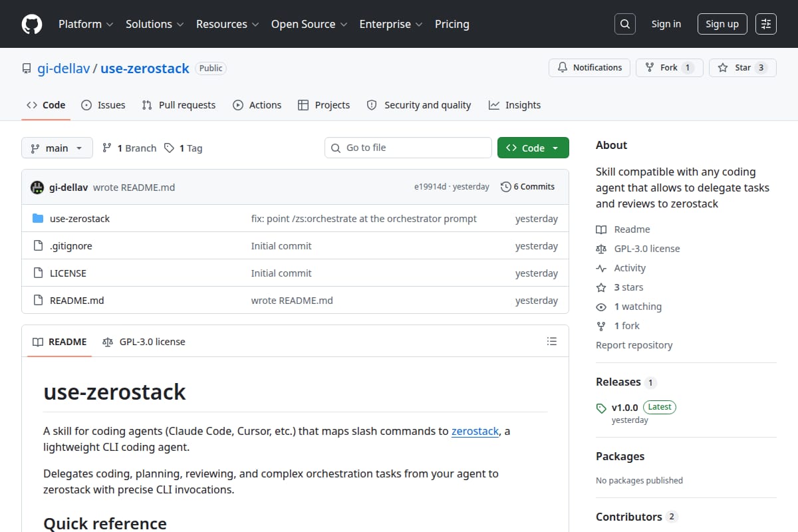Viewport: 798px width, 532px height.
Task: Open the Activity link
Action: (621, 268)
